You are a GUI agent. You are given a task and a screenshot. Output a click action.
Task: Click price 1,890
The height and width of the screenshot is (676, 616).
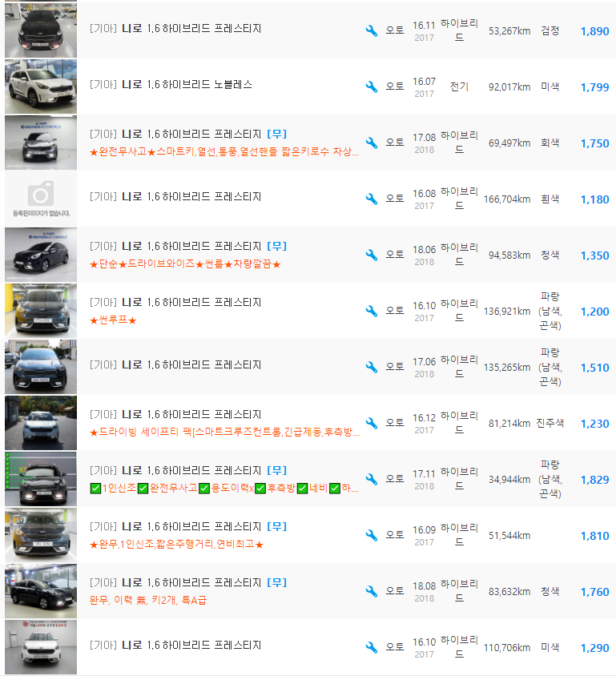(594, 31)
